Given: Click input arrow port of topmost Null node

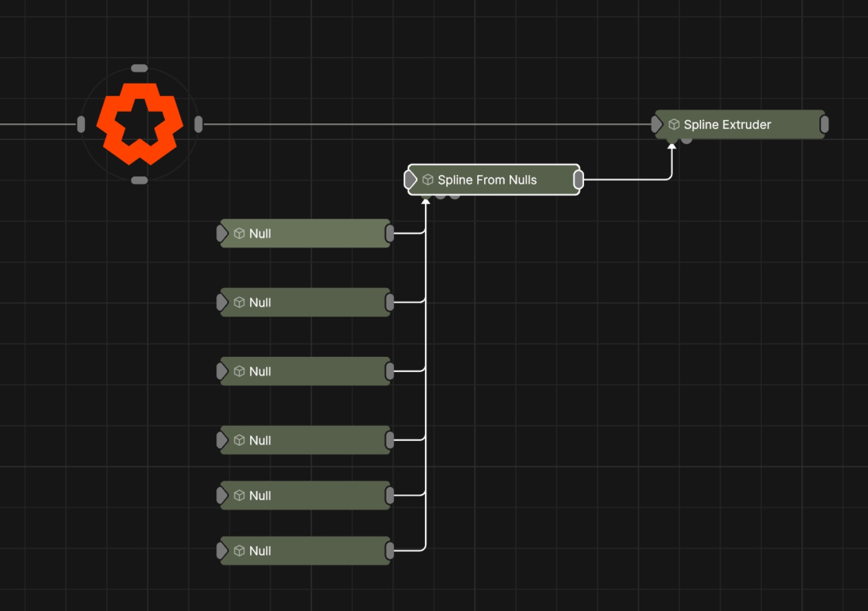Looking at the screenshot, I should tap(222, 233).
